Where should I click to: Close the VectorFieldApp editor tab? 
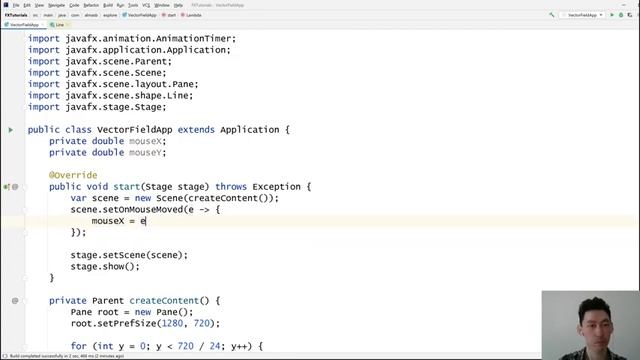(x=42, y=25)
